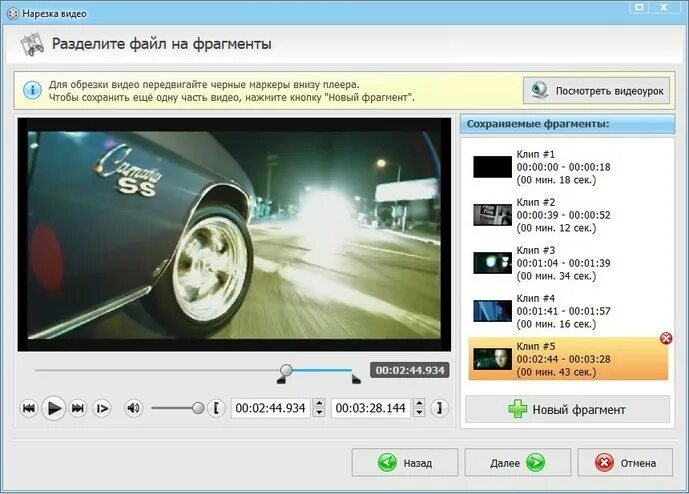This screenshot has width=689, height=494.
Task: Click the blue selected range on the timeline
Action: tap(322, 370)
